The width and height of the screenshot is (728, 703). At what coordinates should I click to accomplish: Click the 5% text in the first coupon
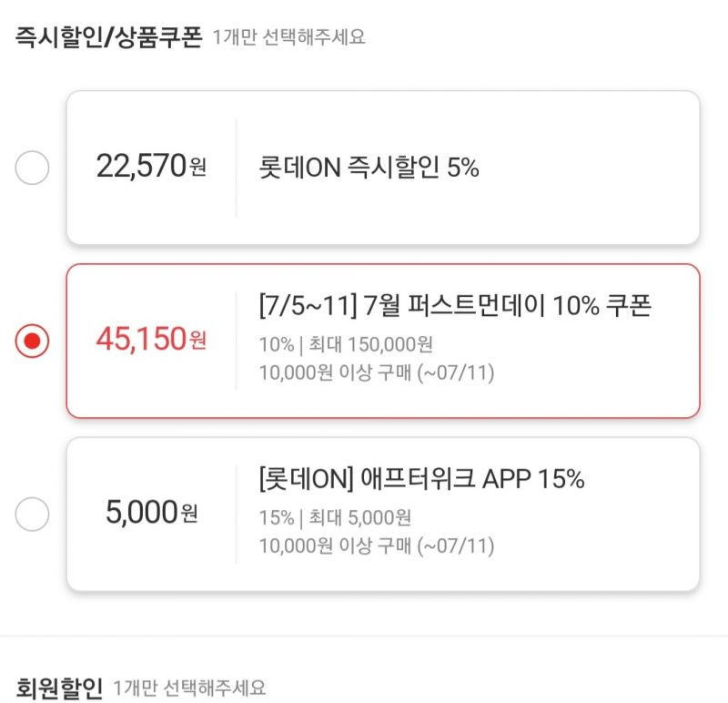click(462, 168)
